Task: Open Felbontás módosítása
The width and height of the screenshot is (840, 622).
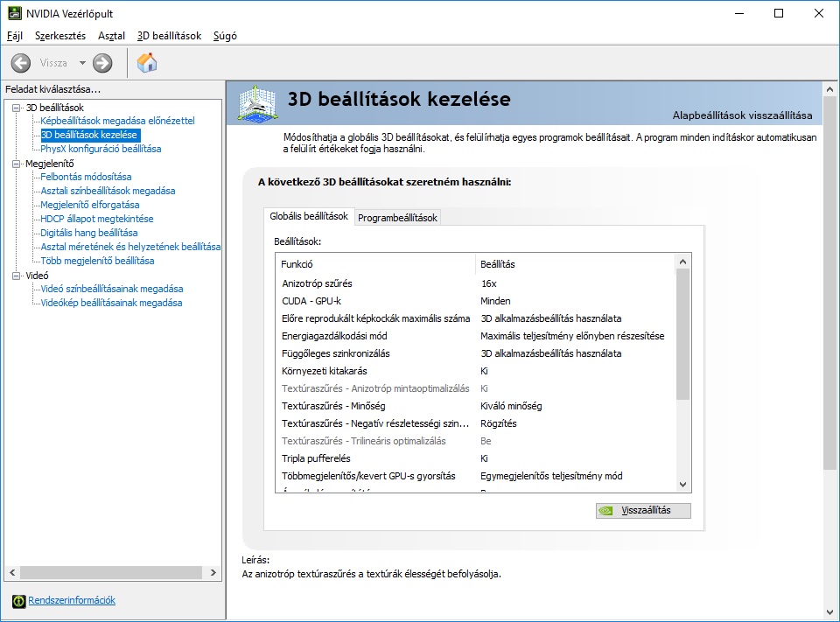Action: point(86,176)
